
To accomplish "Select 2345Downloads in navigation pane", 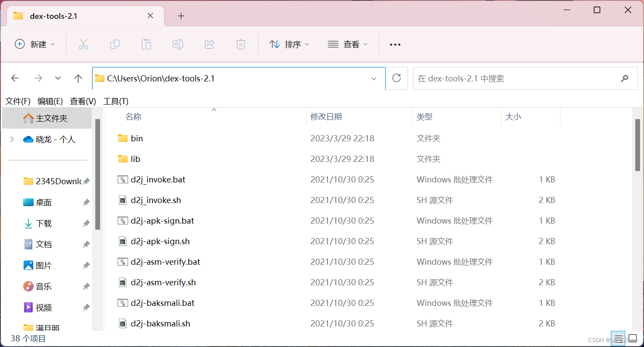I will [52, 181].
